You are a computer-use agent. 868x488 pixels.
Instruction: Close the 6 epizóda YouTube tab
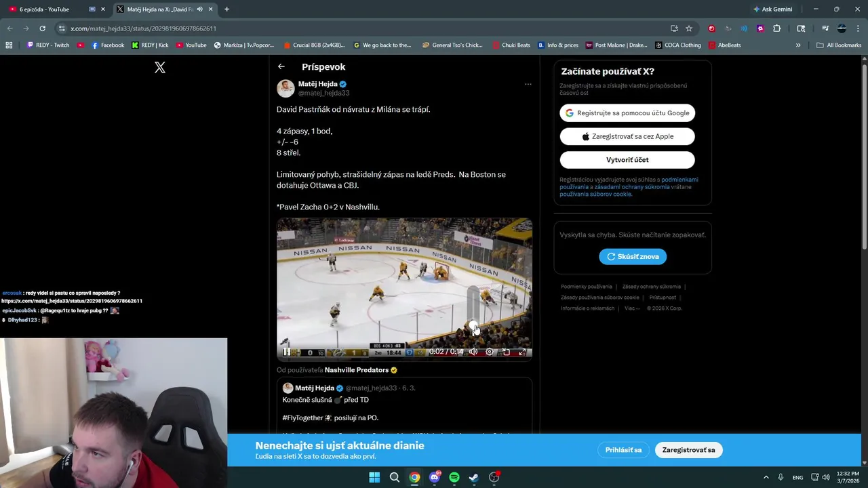point(103,9)
